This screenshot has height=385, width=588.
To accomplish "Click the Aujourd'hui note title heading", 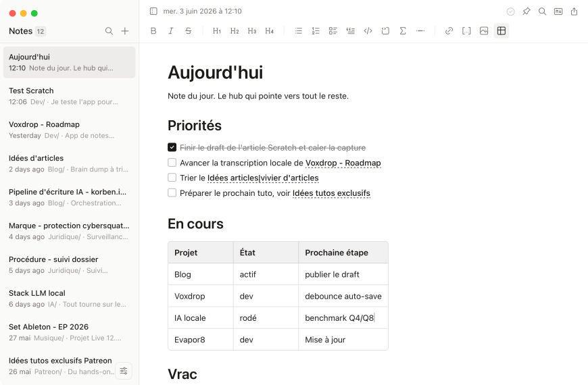I will click(x=215, y=72).
